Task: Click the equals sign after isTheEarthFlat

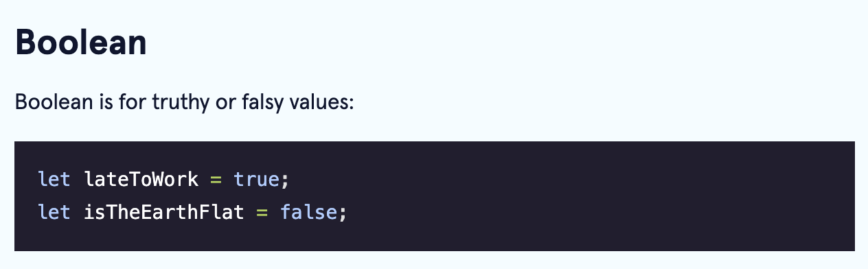Action: point(262,213)
